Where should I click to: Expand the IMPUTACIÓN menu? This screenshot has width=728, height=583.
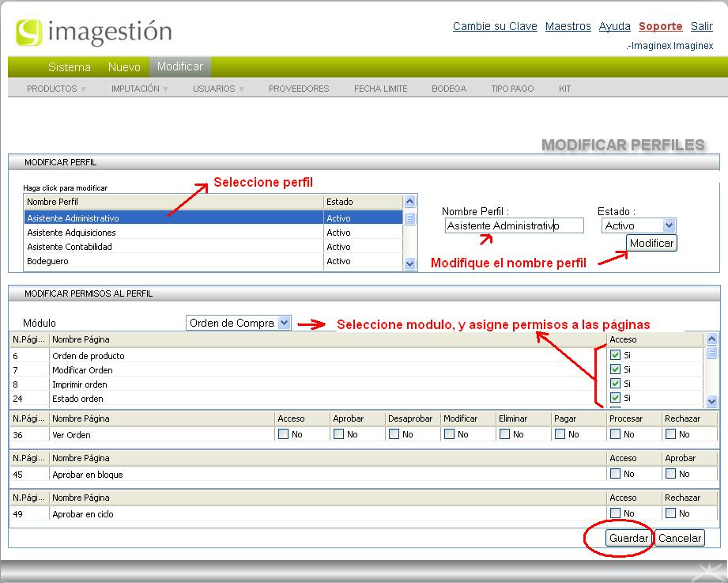[x=139, y=89]
